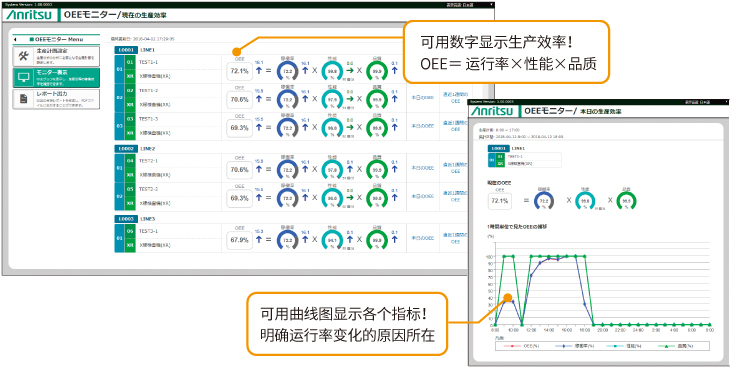Open 直近1週間のOEE link for TEST3-1 row
The height and width of the screenshot is (370, 730).
coord(455,238)
